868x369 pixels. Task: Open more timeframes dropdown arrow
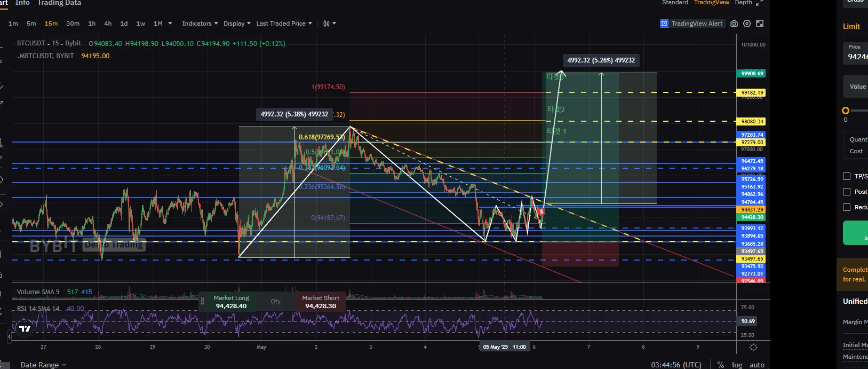click(170, 23)
